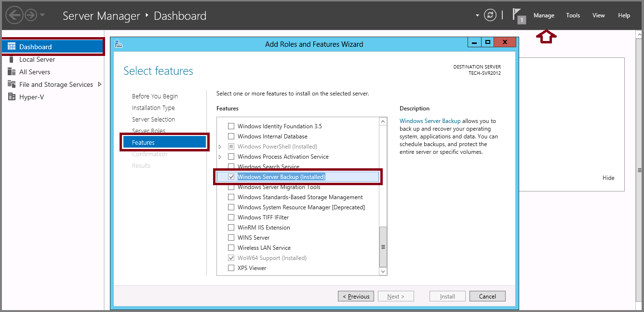Expand Windows Process Activation Service tree node
The height and width of the screenshot is (312, 644).
point(221,157)
